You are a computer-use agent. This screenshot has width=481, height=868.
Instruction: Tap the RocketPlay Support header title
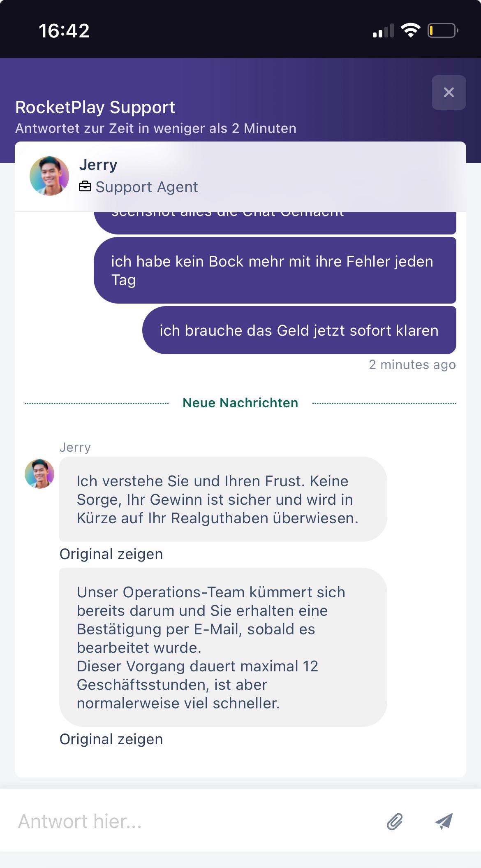point(95,107)
